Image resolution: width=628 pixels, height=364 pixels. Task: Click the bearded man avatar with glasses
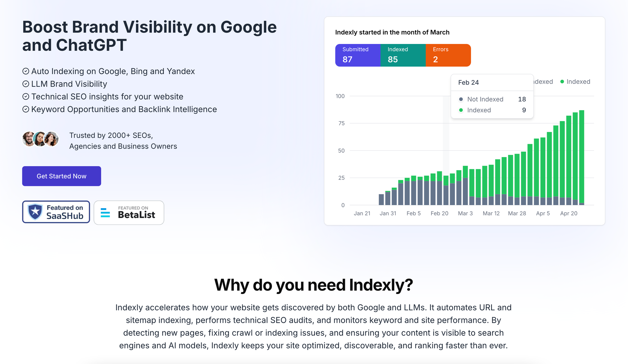click(29, 139)
